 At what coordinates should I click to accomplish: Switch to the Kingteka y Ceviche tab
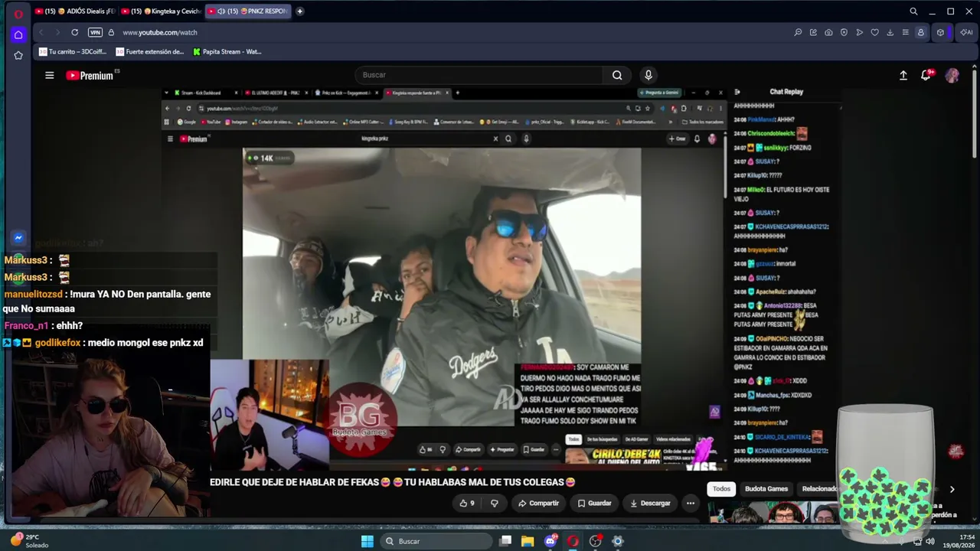tap(160, 11)
